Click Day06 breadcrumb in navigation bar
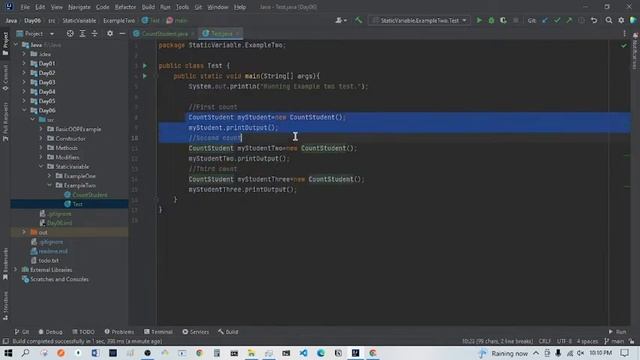Screen dimensions: 640x360 coord(32,20)
